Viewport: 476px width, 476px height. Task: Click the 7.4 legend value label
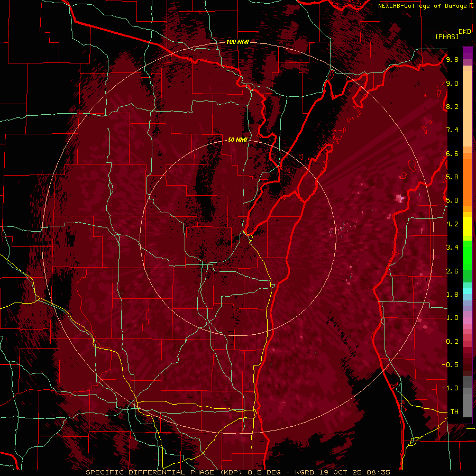coord(452,130)
